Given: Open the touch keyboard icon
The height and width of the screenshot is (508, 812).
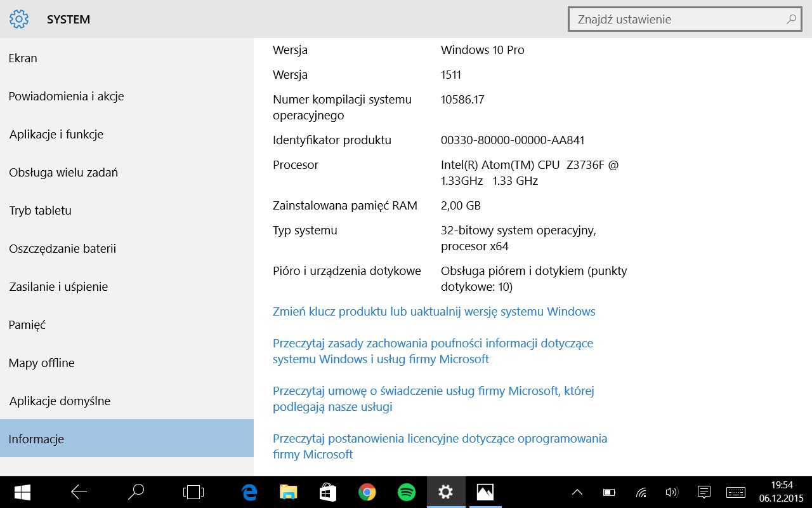Looking at the screenshot, I should click(736, 492).
